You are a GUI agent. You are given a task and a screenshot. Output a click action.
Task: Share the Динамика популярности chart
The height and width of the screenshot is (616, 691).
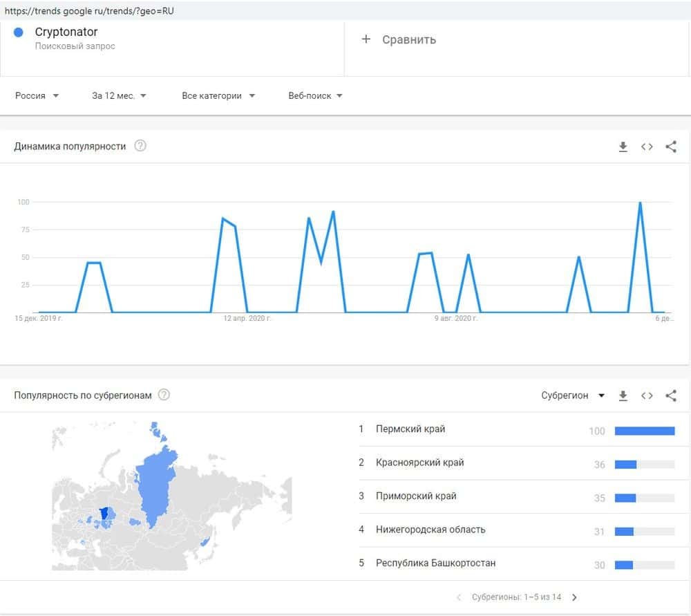point(670,147)
